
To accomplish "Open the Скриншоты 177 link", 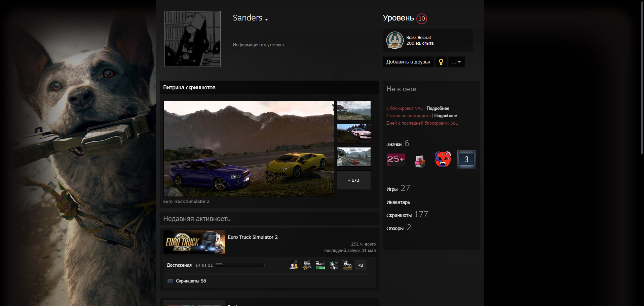I will 407,215.
